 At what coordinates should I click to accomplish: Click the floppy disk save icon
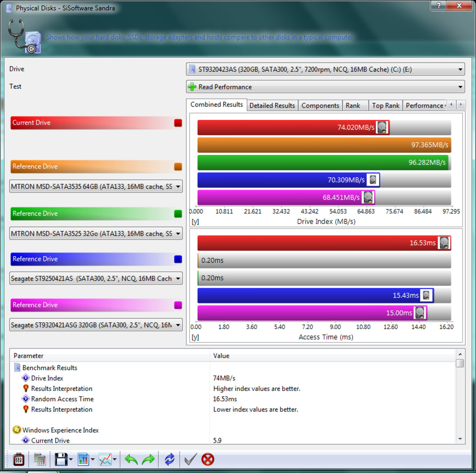click(61, 459)
